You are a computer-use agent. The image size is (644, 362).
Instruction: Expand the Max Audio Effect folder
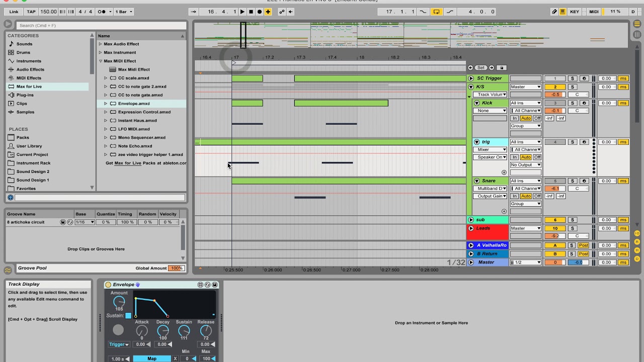click(100, 44)
